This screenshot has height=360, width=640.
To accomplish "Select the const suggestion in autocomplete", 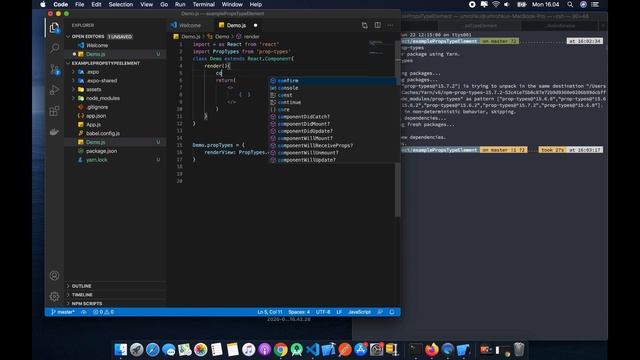I will pyautogui.click(x=332, y=95).
